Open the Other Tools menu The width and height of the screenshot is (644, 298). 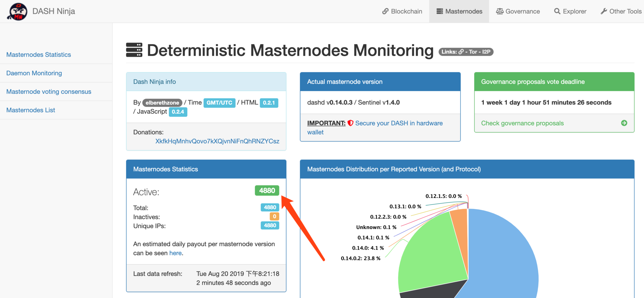click(x=621, y=11)
